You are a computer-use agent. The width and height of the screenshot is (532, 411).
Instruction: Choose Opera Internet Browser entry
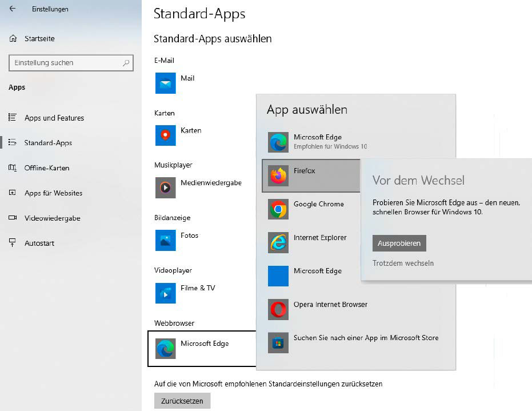(330, 305)
